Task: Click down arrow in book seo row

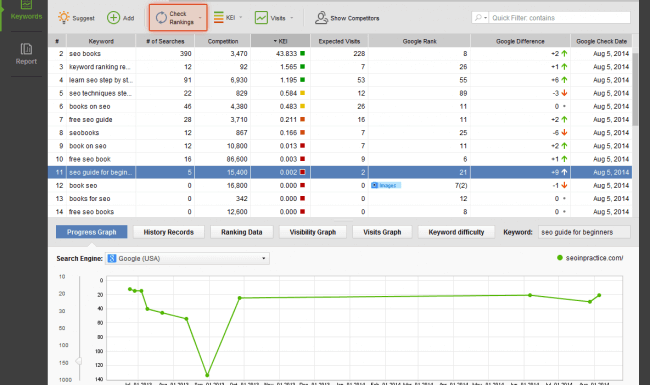Action: (564, 185)
